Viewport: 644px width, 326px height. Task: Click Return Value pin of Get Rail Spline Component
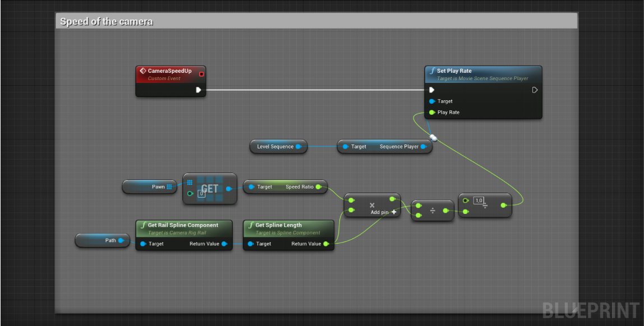click(x=224, y=244)
